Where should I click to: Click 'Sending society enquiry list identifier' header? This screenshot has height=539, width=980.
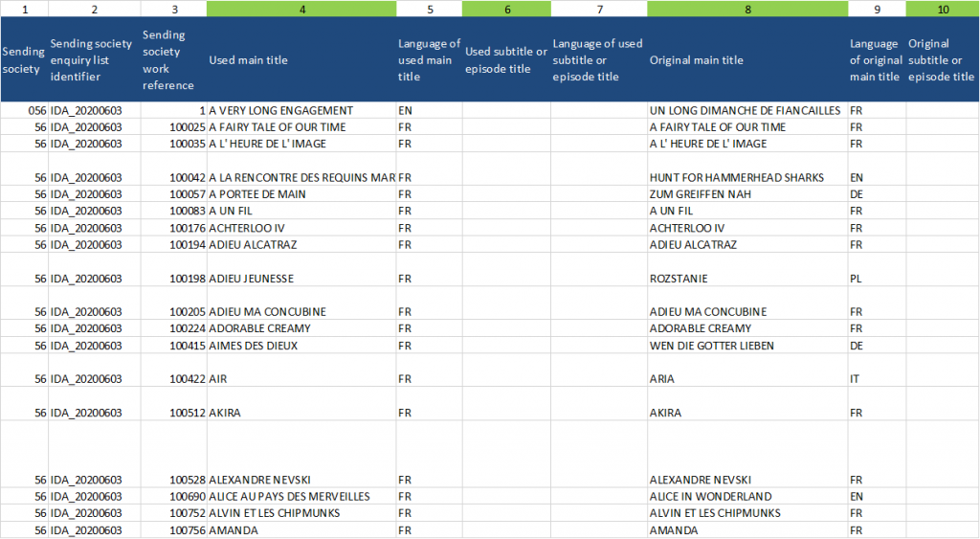point(94,60)
